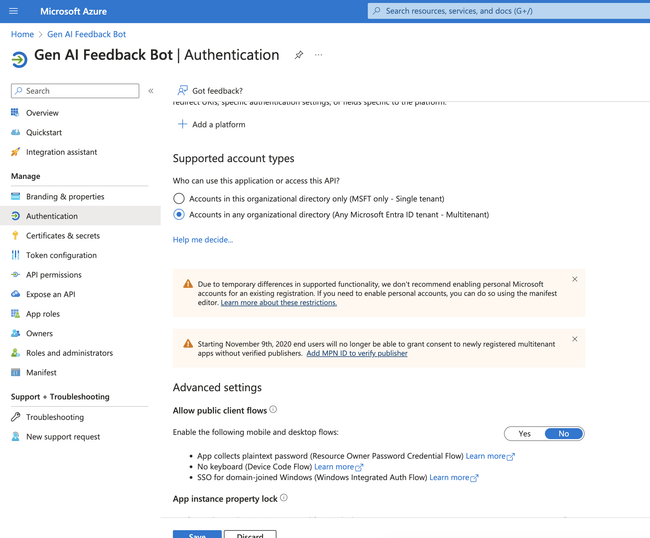Dismiss the personal accounts warning banner
The image size is (650, 538).
coord(574,280)
